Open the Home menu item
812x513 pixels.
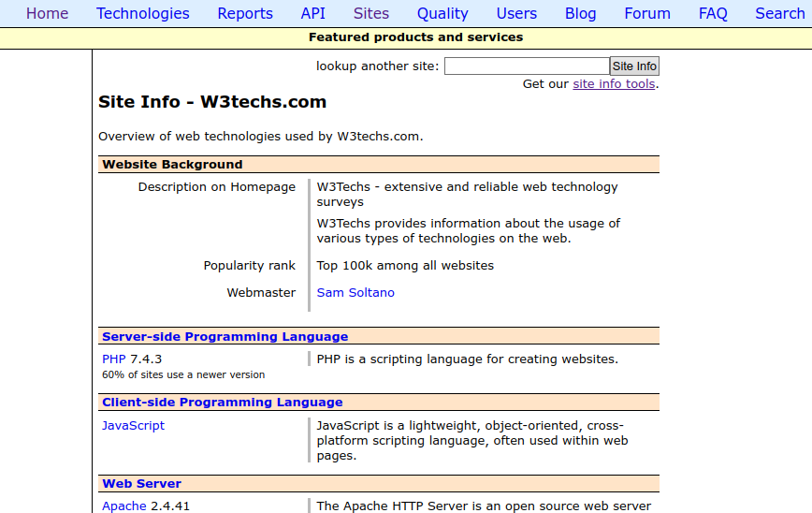click(x=47, y=13)
